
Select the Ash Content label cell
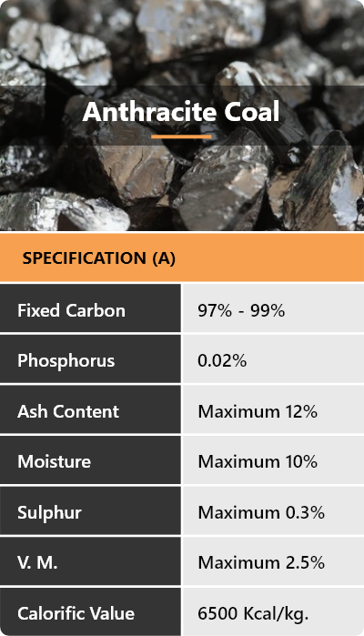[x=90, y=409]
